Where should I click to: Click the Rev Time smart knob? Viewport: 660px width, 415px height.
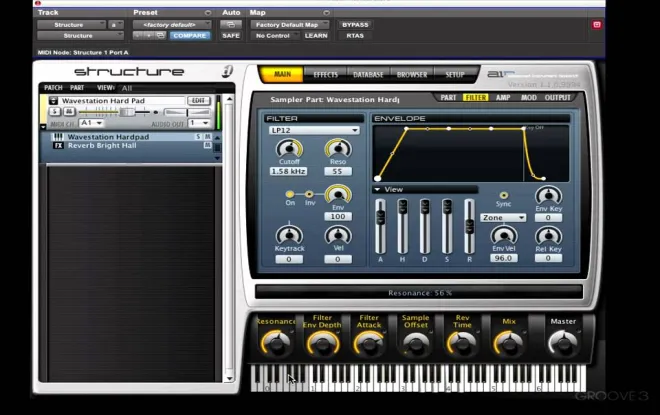click(463, 343)
